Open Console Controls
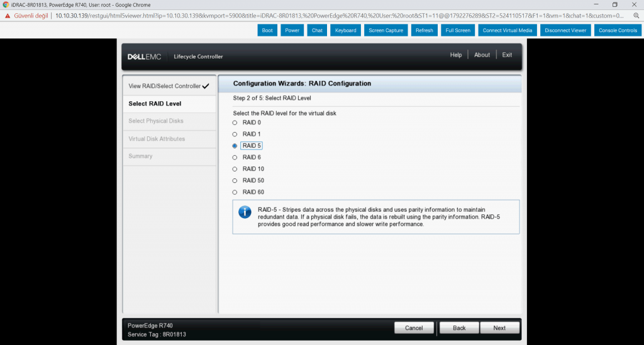This screenshot has width=644, height=345. [x=618, y=30]
